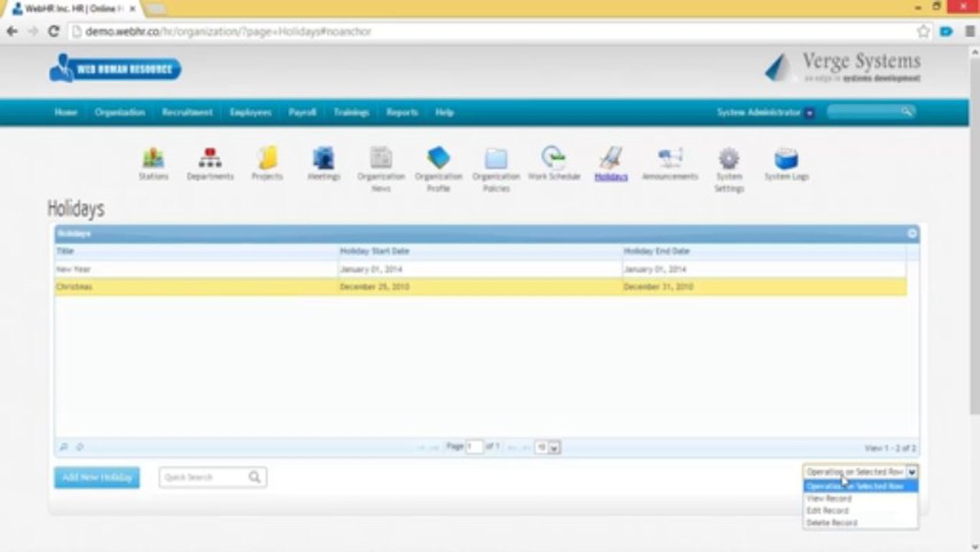Click the Verge Systems logo
Image resolution: width=980 pixels, height=552 pixels.
tap(843, 67)
